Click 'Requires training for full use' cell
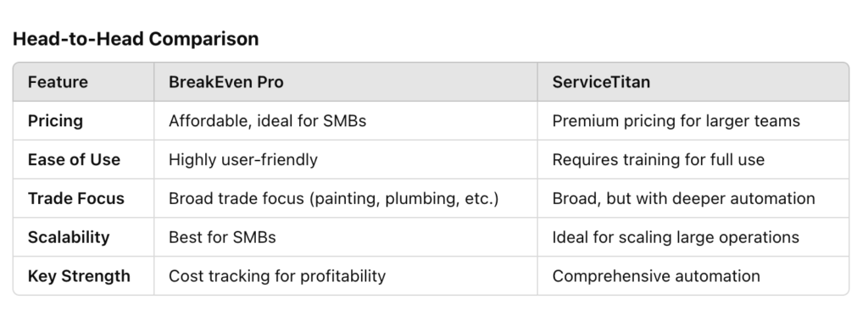The height and width of the screenshot is (321, 868). point(658,160)
